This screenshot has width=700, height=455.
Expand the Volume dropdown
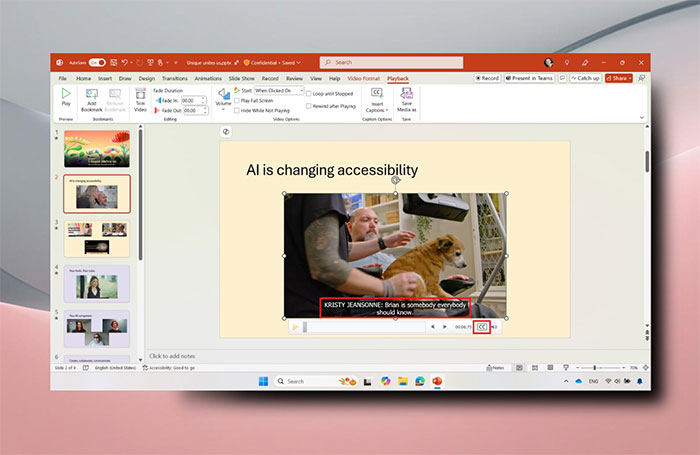pyautogui.click(x=224, y=103)
